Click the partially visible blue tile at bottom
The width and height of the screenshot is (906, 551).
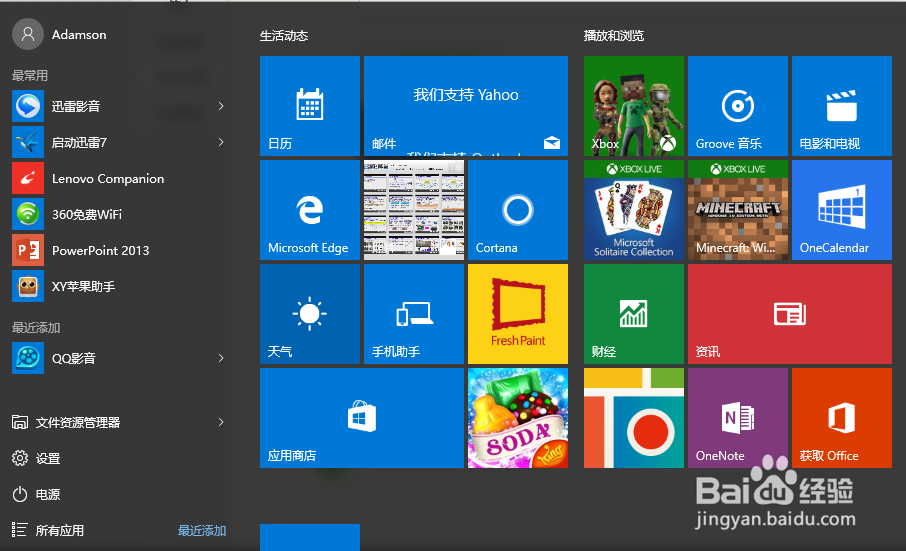click(310, 537)
